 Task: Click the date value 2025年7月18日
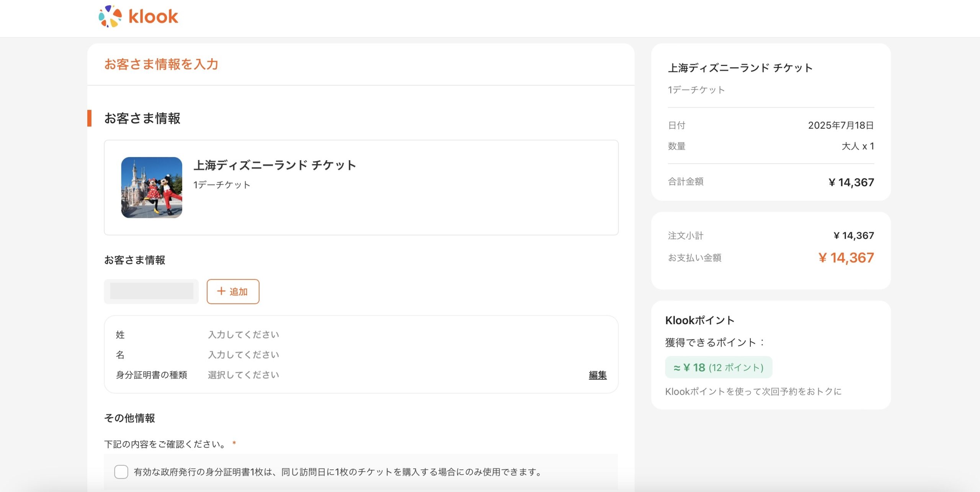(841, 125)
